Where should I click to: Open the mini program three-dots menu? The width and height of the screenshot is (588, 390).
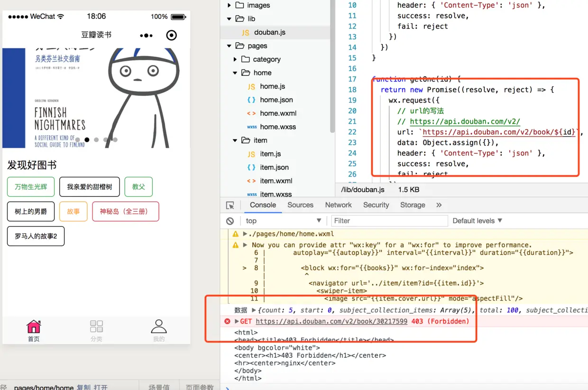click(146, 36)
